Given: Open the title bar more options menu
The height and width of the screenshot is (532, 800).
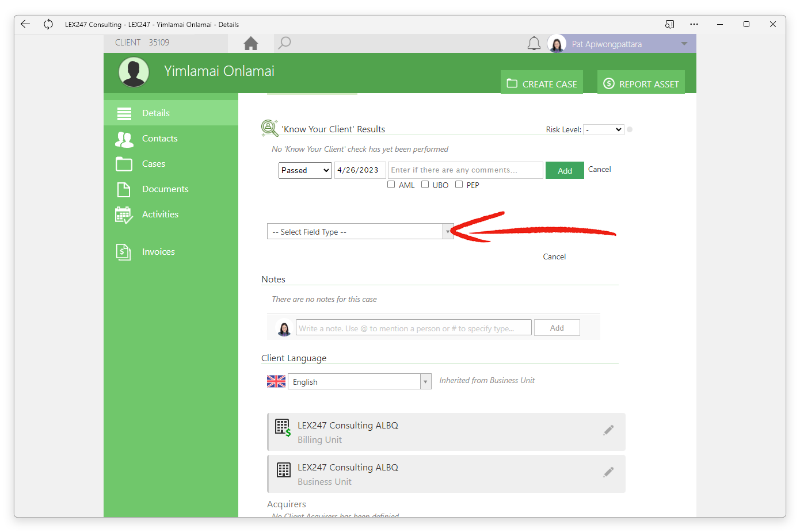Looking at the screenshot, I should (x=694, y=24).
